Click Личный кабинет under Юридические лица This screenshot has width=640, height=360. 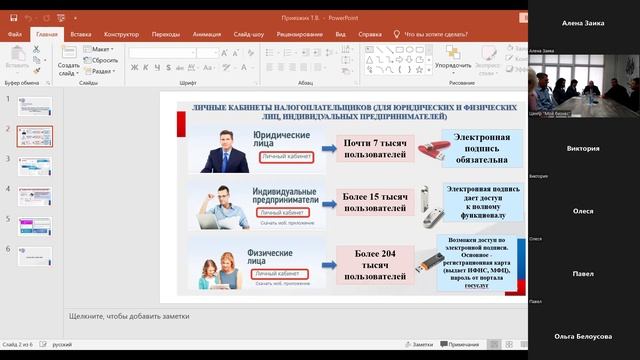click(x=287, y=157)
